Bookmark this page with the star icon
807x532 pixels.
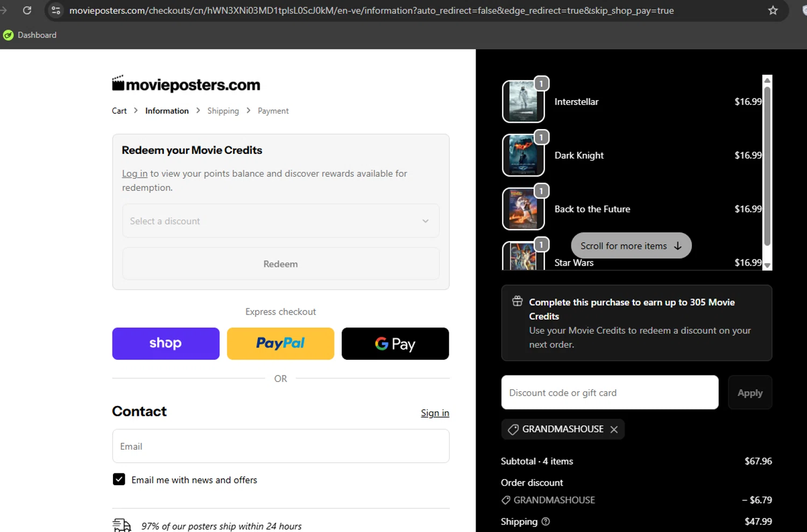(x=773, y=10)
